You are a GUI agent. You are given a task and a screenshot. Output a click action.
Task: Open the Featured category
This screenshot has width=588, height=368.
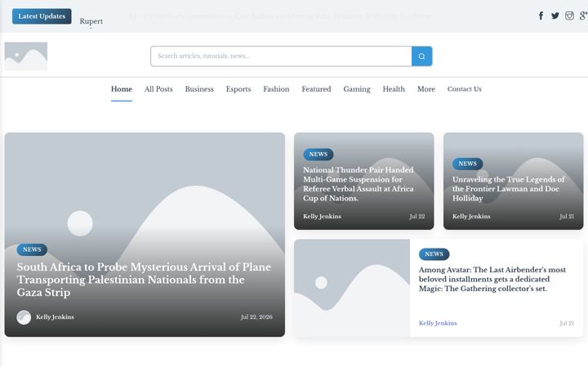point(316,89)
